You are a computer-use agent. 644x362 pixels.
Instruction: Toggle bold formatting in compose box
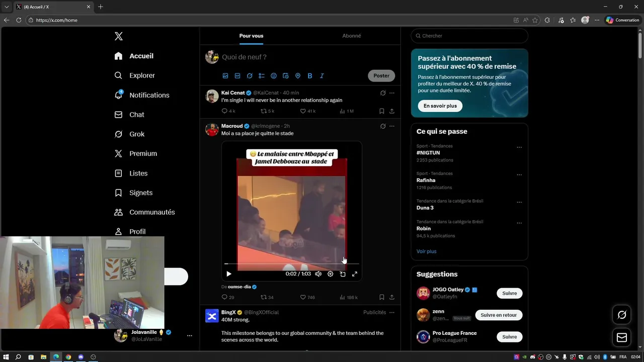[310, 76]
